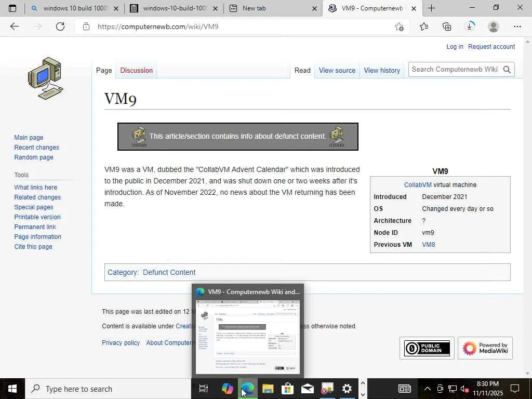The image size is (532, 399).
Task: Open the taskbar clock showing 8:30 PM
Action: click(487, 389)
